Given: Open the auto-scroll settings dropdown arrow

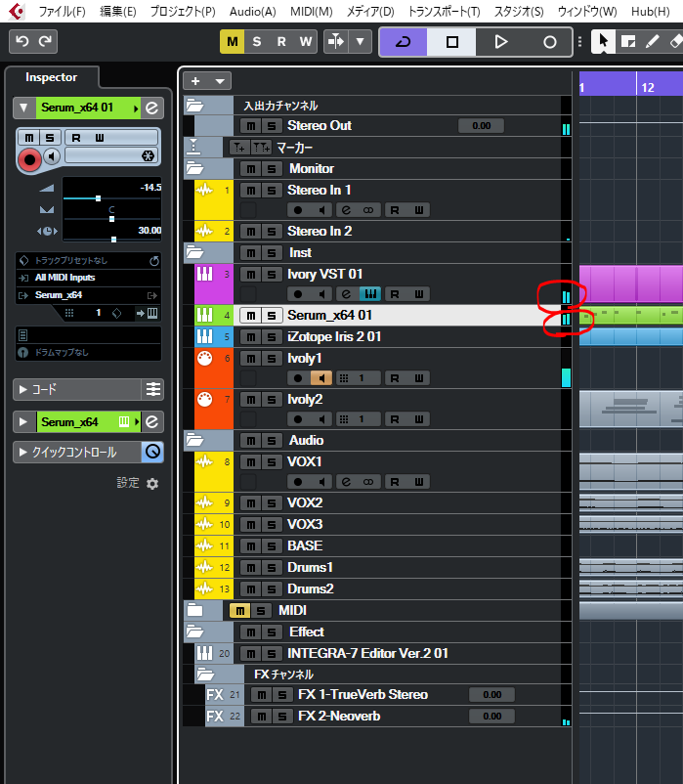Looking at the screenshot, I should tap(361, 41).
